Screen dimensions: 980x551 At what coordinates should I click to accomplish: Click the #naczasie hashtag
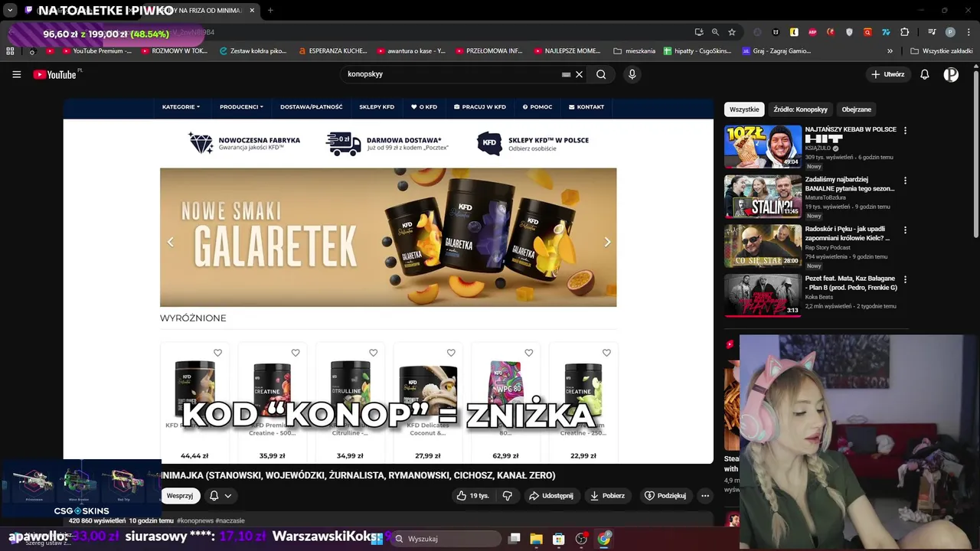coord(230,520)
